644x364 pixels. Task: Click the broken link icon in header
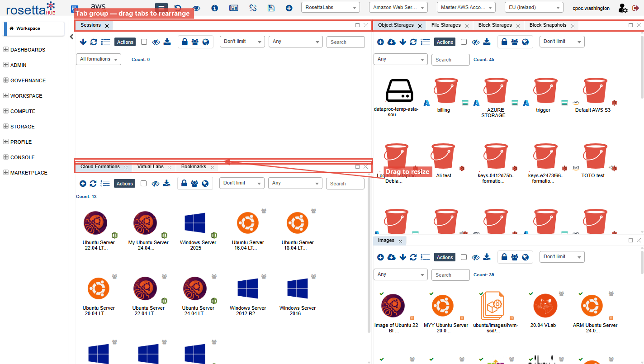click(x=253, y=8)
